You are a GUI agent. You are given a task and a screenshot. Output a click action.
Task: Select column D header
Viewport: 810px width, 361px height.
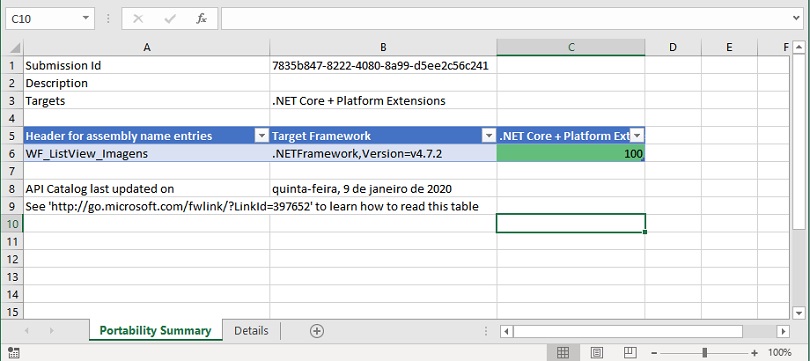pos(673,48)
